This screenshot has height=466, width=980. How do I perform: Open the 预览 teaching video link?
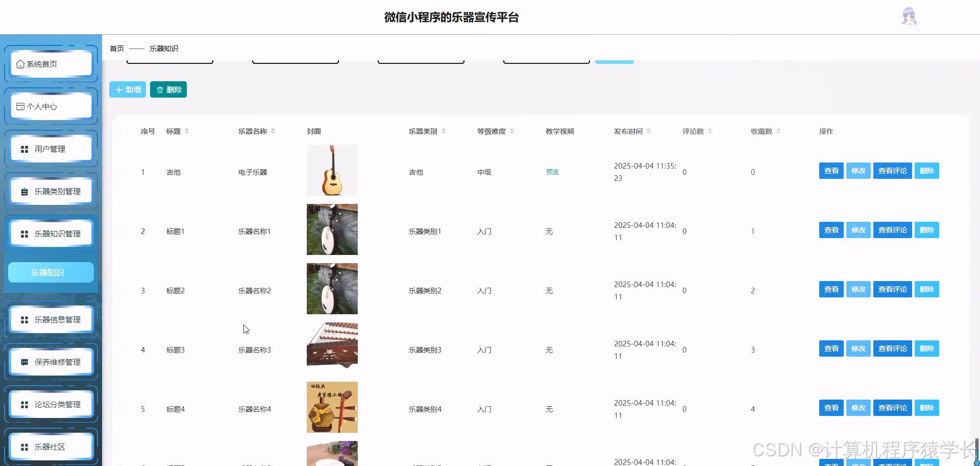click(552, 172)
